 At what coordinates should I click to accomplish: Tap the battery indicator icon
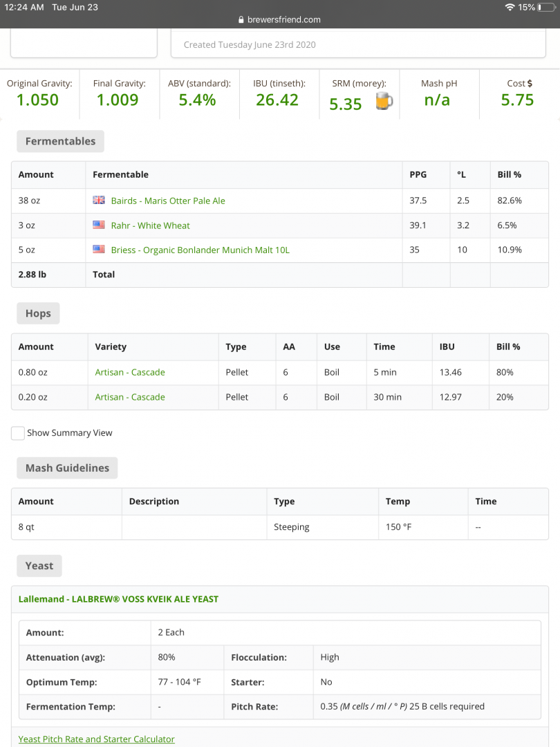pyautogui.click(x=546, y=7)
